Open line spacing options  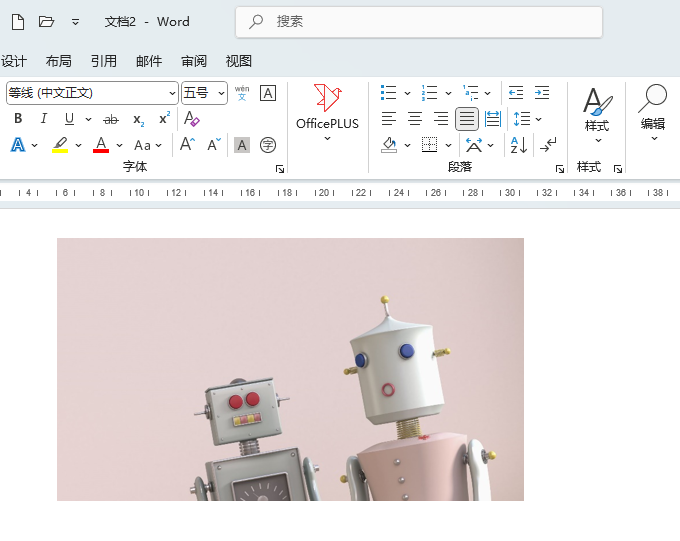point(526,119)
